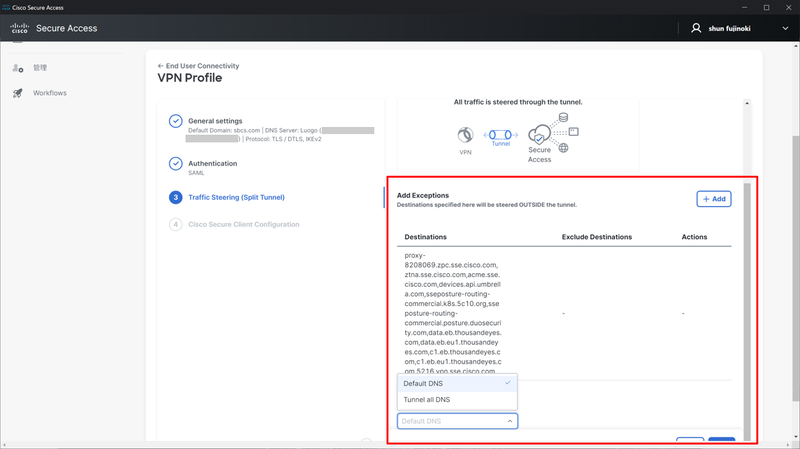
Task: Click the Add Exceptions heading
Action: [x=423, y=195]
